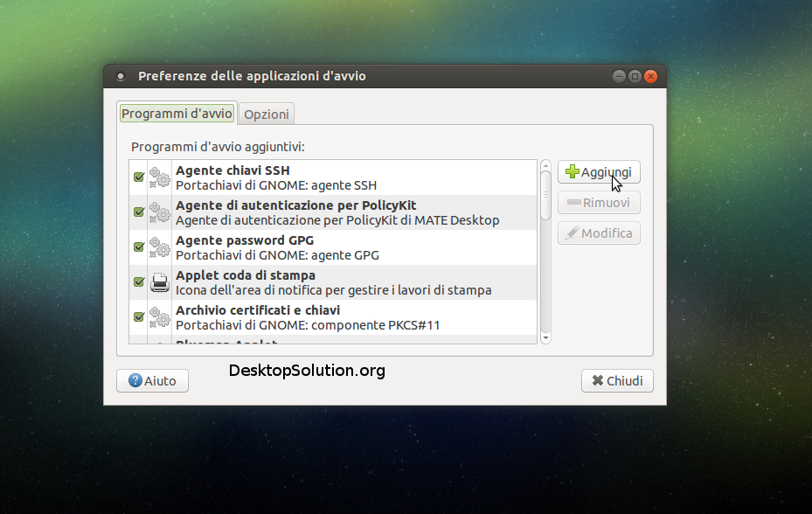Viewport: 812px width, 514px height.
Task: Select the 'Agente chiavi SSH' row title
Action: (x=232, y=170)
